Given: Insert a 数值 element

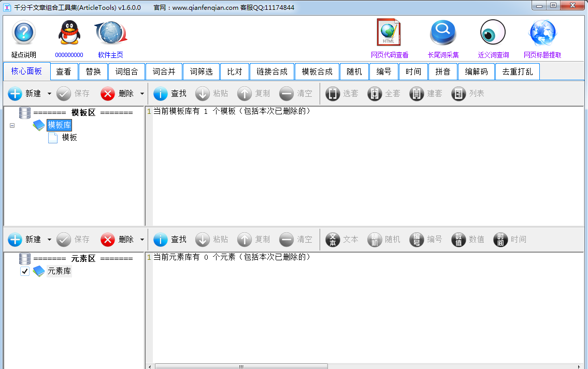Looking at the screenshot, I should coord(468,240).
